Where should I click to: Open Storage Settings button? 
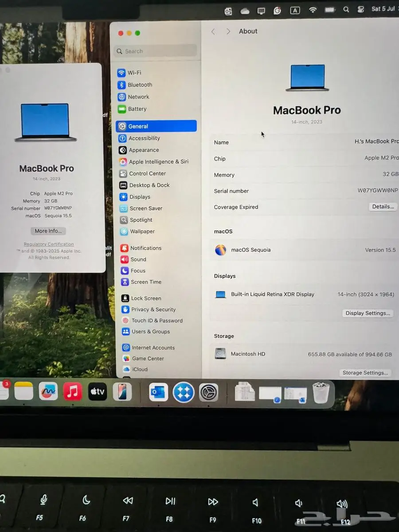[365, 373]
